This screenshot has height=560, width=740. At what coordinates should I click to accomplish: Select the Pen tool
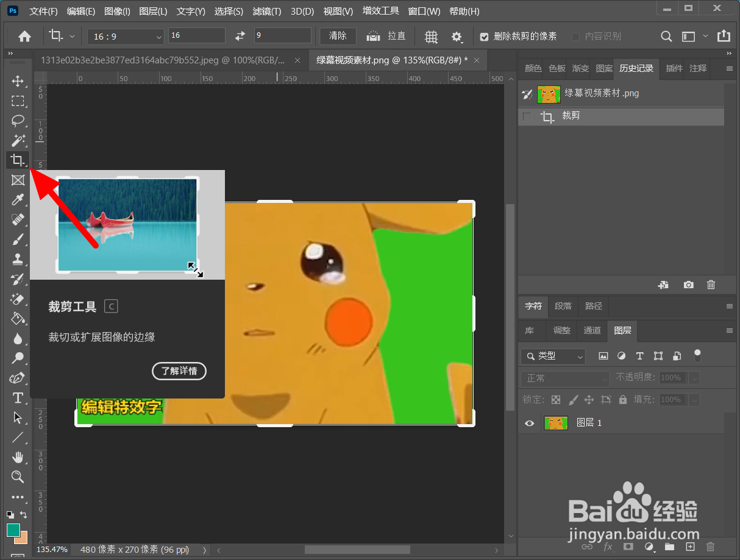click(18, 378)
